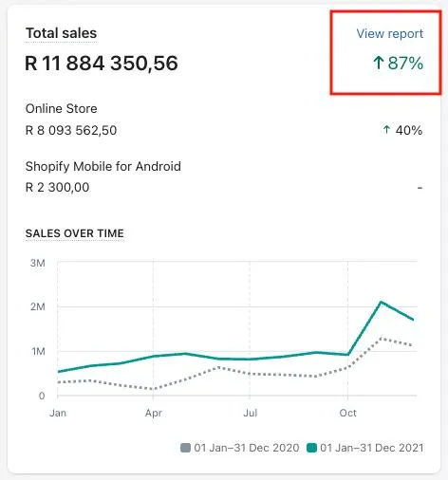Click the green up arrow beside 87%

click(379, 63)
